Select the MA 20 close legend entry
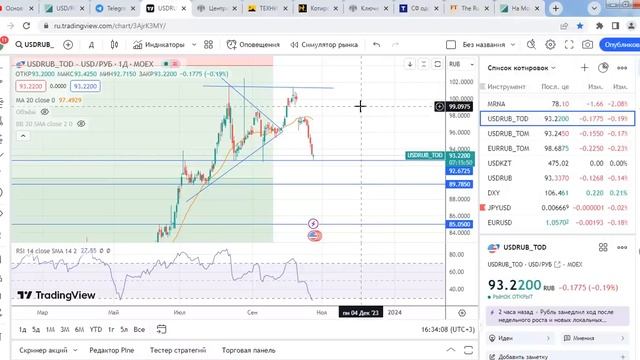Image resolution: width=640 pixels, height=360 pixels. pyautogui.click(x=49, y=100)
